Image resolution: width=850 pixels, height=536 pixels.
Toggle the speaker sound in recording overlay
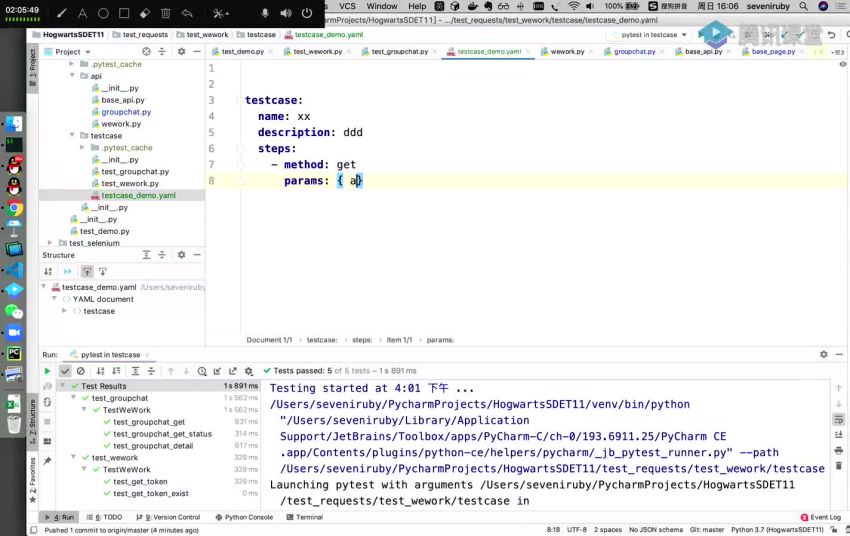click(x=286, y=13)
